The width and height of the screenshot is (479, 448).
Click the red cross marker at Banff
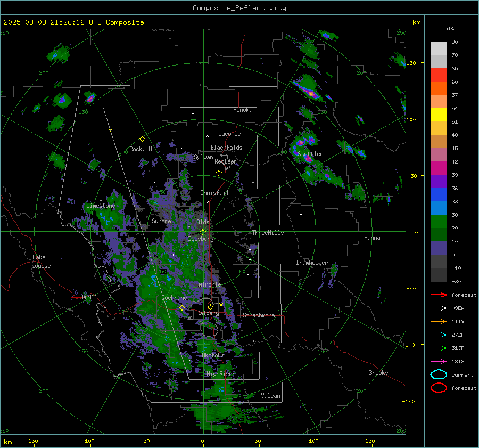tap(76, 298)
